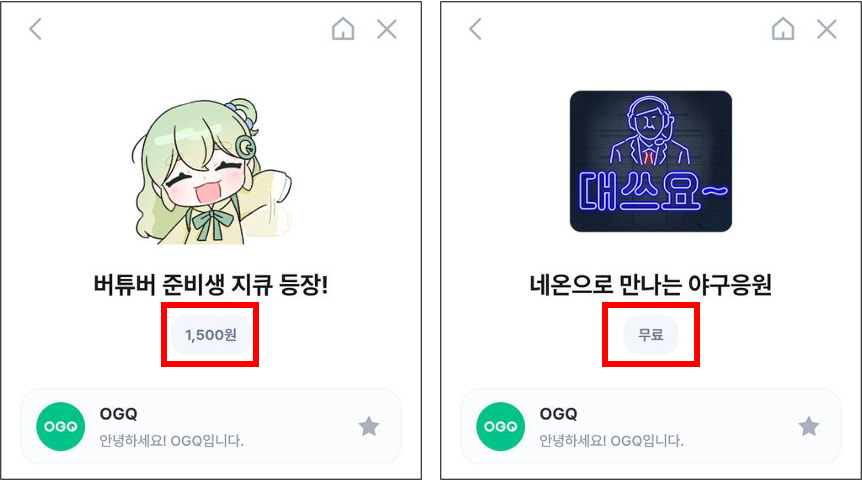Open home from the 야구응원 sticker page
Screen dimensions: 862x480
click(x=783, y=29)
